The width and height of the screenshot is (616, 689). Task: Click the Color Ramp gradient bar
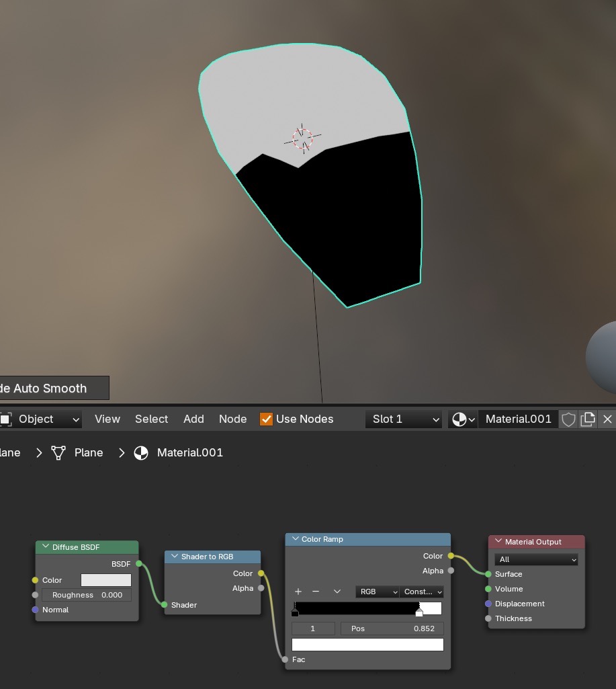coord(367,608)
